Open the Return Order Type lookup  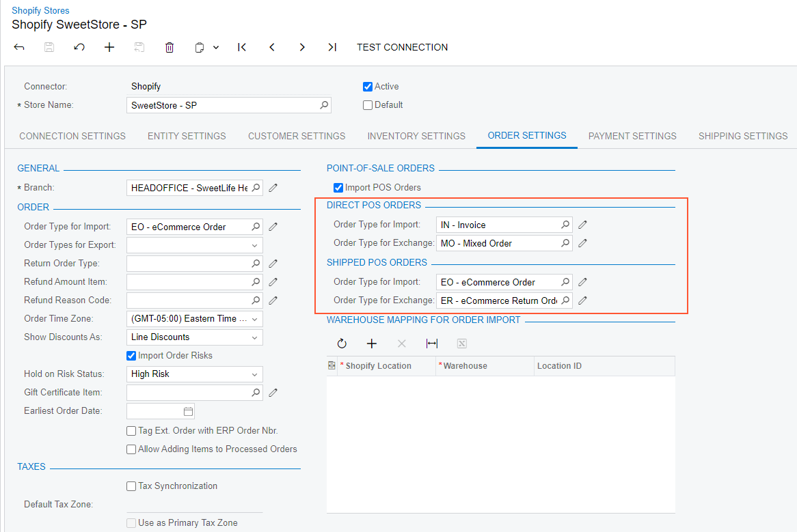[x=256, y=264]
